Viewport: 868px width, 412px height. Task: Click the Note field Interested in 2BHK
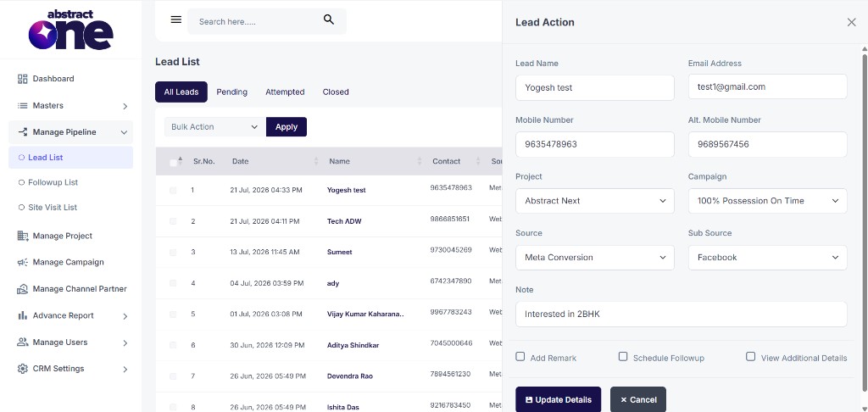(682, 314)
